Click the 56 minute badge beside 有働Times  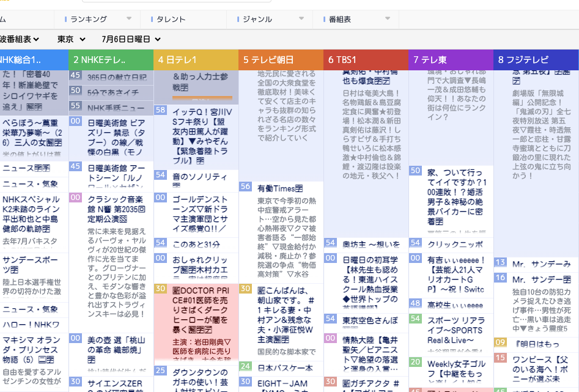(245, 186)
